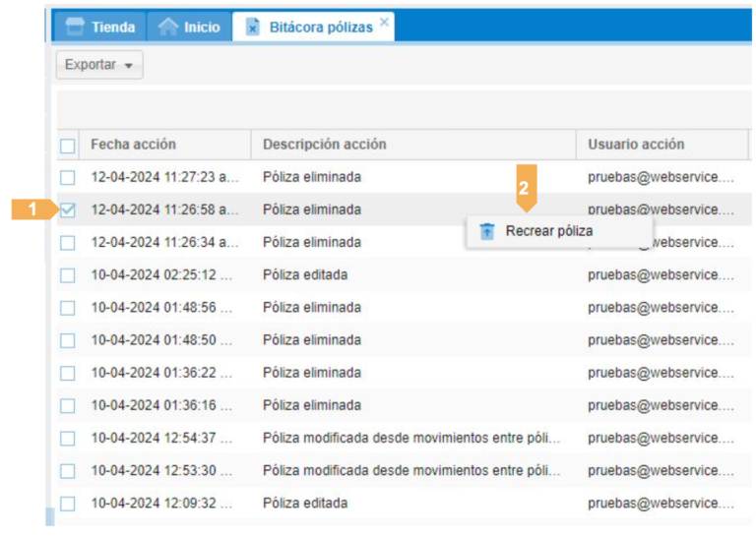756x537 pixels.
Task: Click the Recrear póliza icon in context menu
Action: pos(487,231)
